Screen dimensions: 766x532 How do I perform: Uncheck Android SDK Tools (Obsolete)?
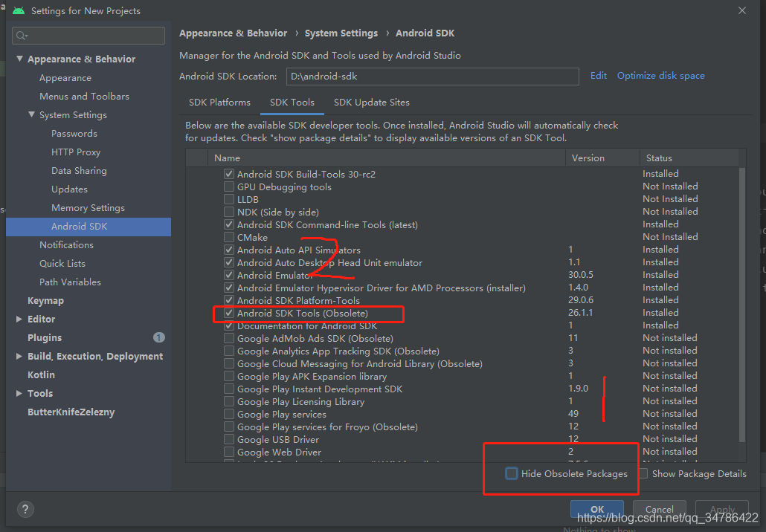click(x=228, y=313)
